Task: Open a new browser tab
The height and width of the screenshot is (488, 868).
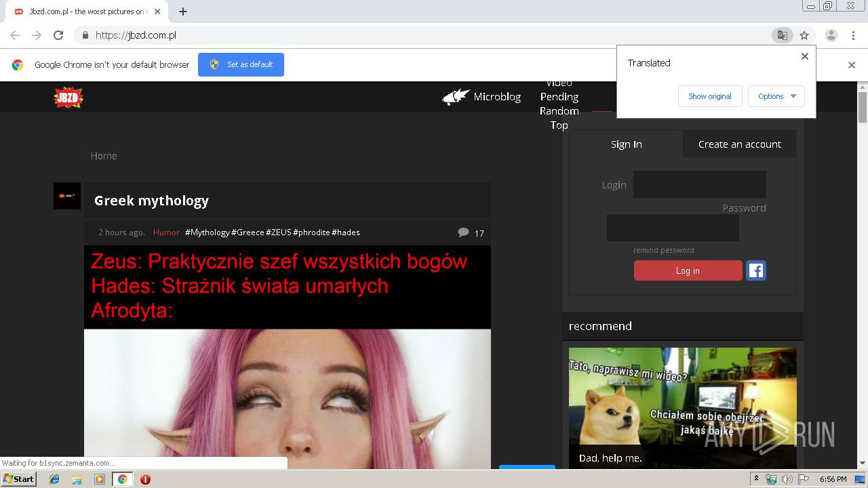Action: coord(183,12)
